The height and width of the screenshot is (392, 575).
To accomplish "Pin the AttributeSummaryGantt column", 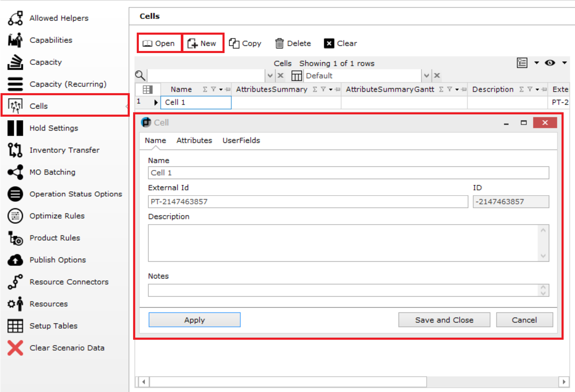I will 464,90.
